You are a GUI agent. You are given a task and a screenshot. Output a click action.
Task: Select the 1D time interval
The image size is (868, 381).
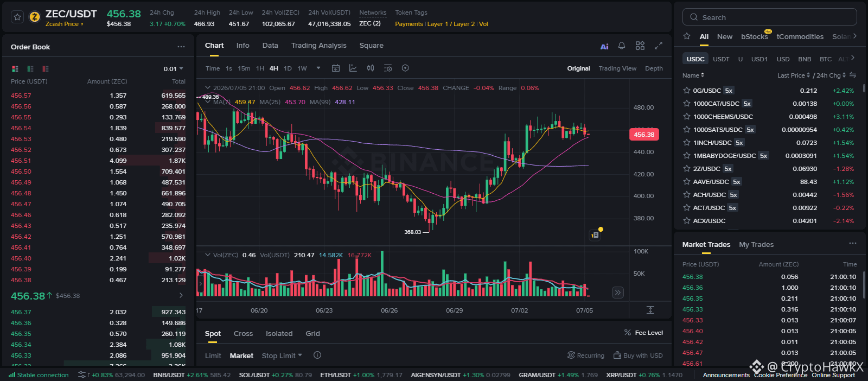click(288, 68)
